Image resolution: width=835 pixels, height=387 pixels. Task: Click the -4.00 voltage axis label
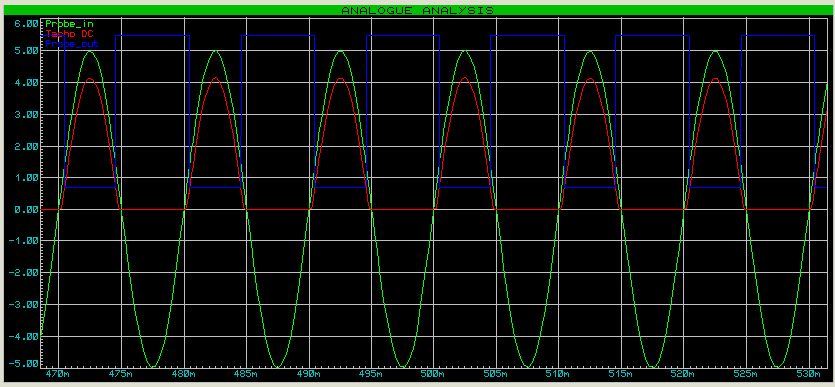pyautogui.click(x=23, y=336)
